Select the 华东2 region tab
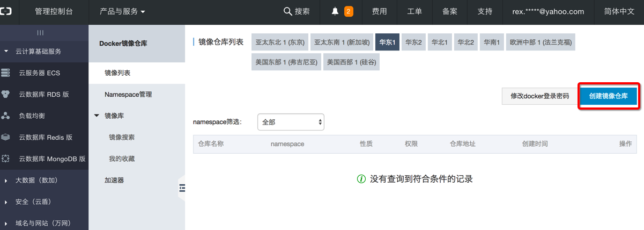Viewport: 644px width, 230px height. coord(413,41)
